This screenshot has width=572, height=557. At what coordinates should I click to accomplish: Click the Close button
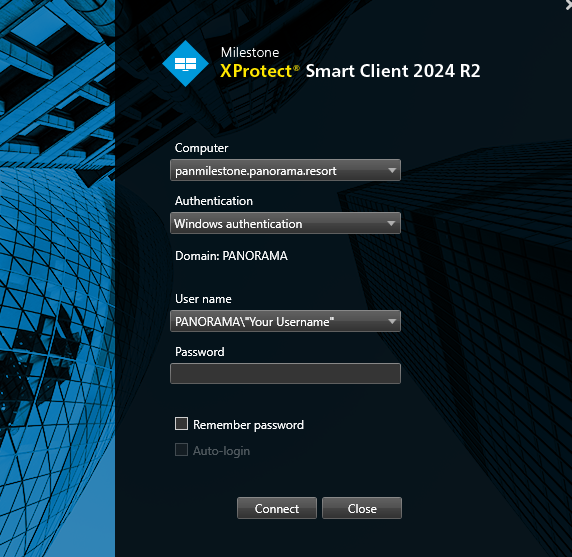click(362, 508)
